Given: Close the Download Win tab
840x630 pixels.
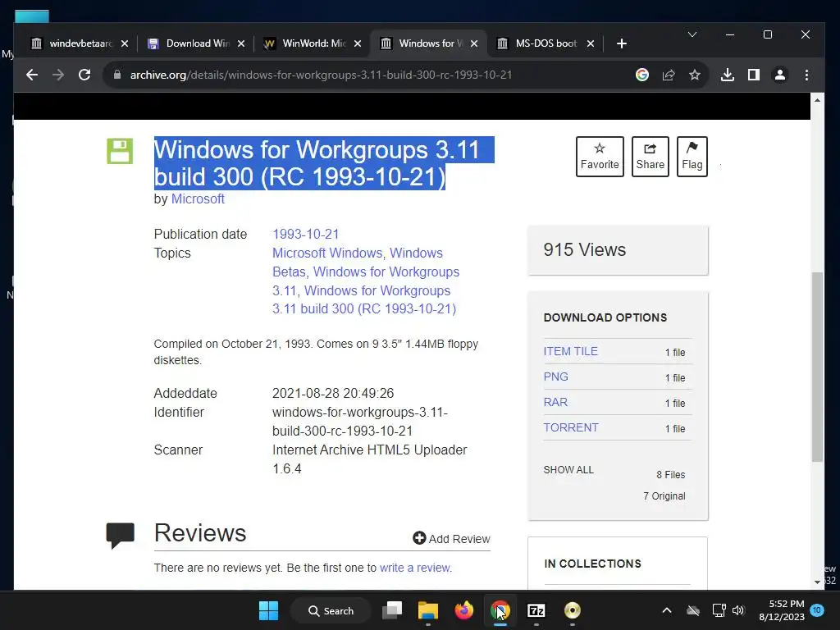Looking at the screenshot, I should tap(241, 43).
